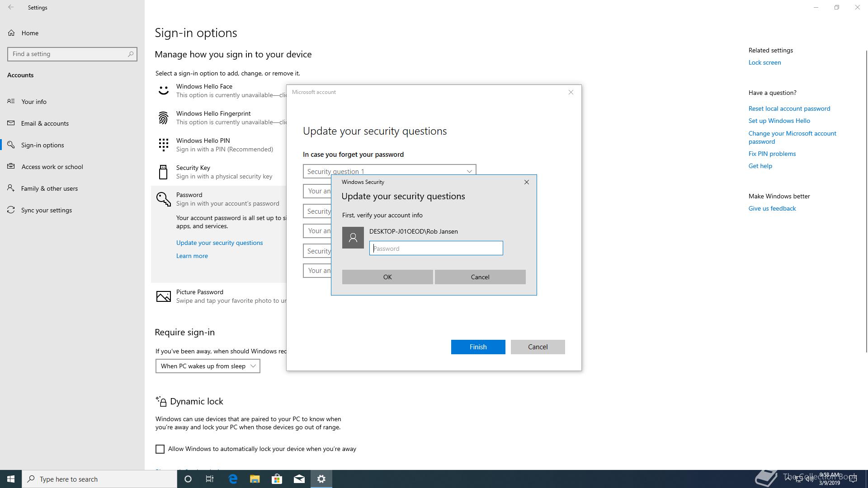Select the Email & accounts envelope icon
This screenshot has height=488, width=868.
tap(11, 123)
